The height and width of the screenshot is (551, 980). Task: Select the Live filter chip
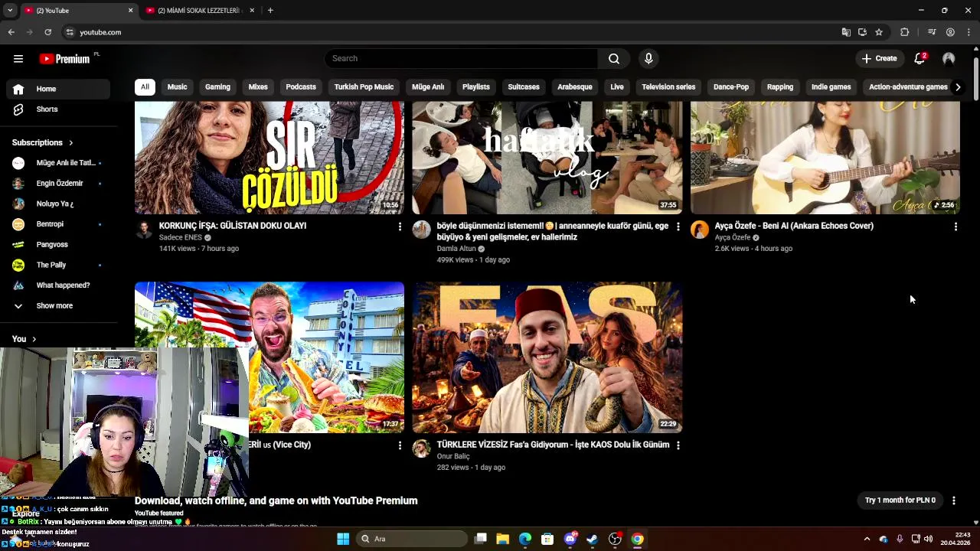[x=617, y=87]
